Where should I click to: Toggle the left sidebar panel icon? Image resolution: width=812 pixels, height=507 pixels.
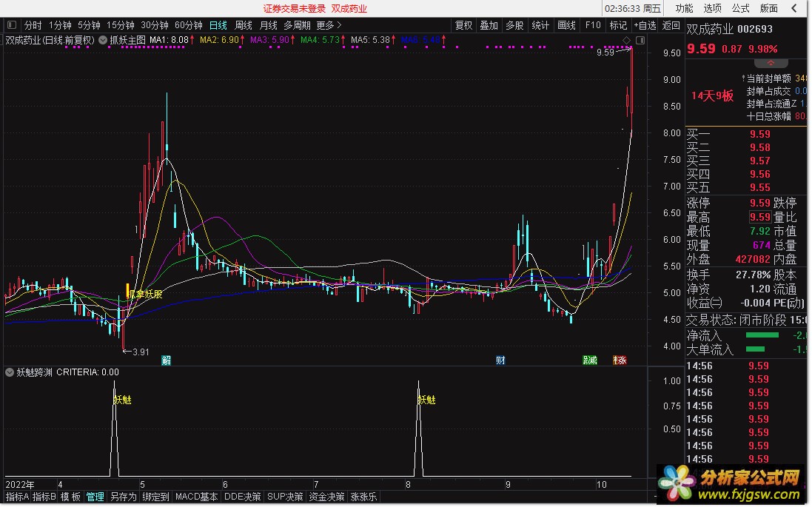11,25
